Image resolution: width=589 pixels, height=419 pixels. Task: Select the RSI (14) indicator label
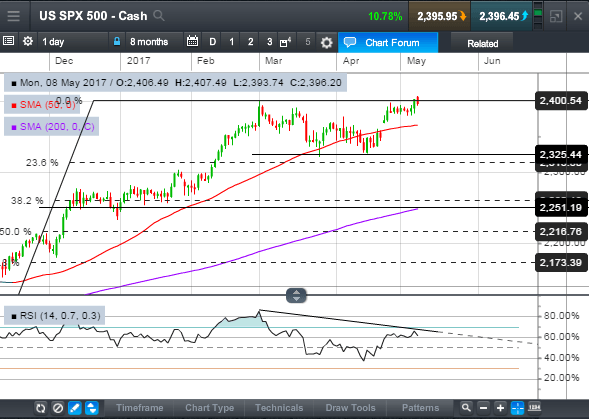click(55, 316)
